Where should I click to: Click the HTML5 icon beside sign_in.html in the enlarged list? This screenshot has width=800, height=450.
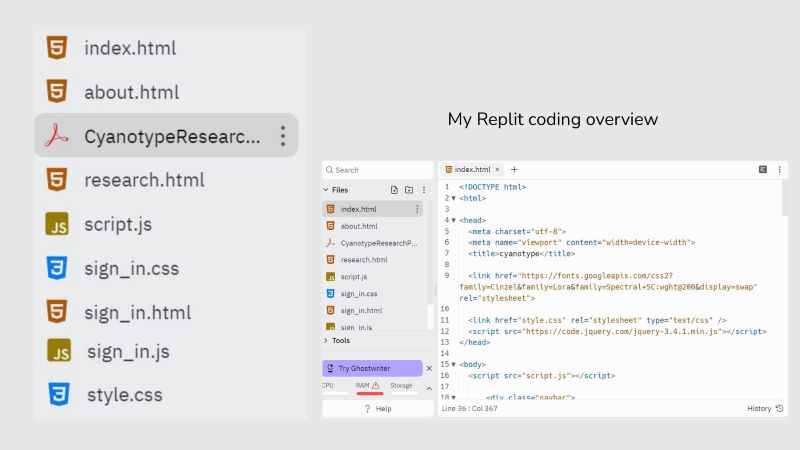(57, 312)
